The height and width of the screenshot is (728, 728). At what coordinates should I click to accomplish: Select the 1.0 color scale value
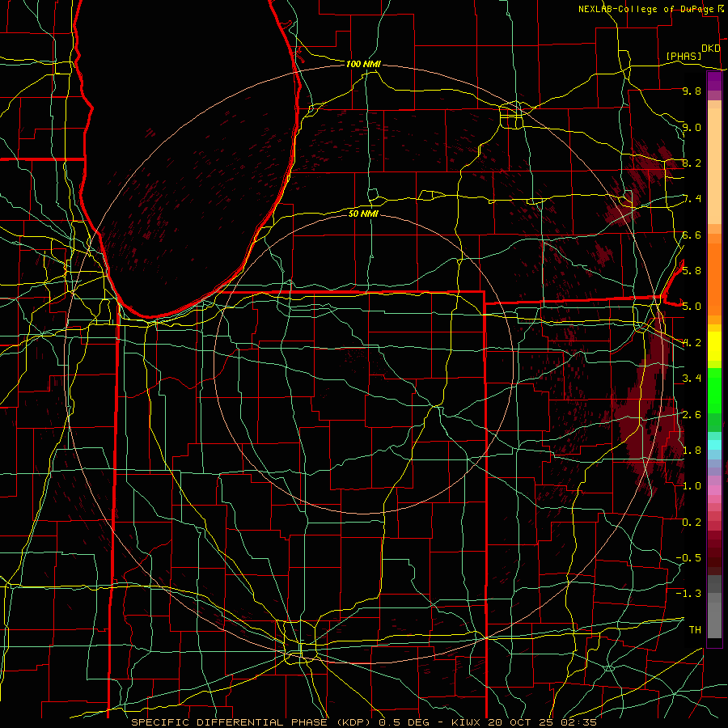coord(692,486)
